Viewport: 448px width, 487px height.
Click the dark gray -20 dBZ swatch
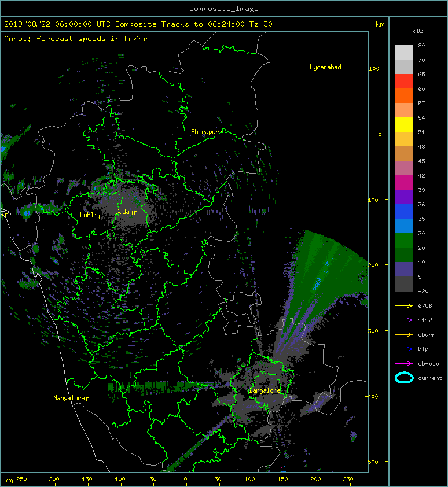[404, 284]
